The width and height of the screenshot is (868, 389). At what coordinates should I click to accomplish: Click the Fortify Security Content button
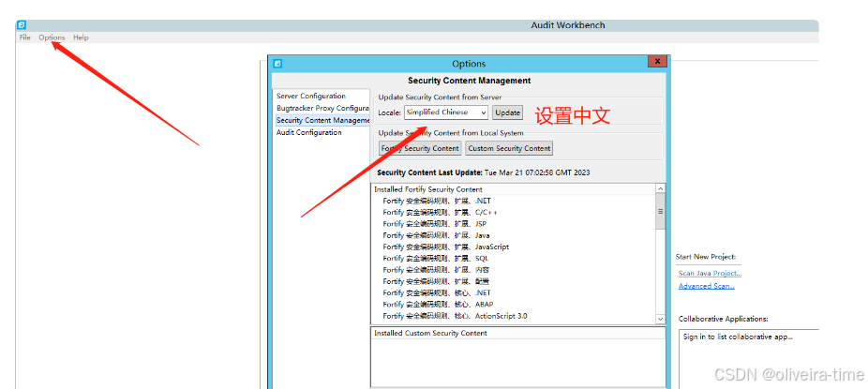[x=420, y=148]
